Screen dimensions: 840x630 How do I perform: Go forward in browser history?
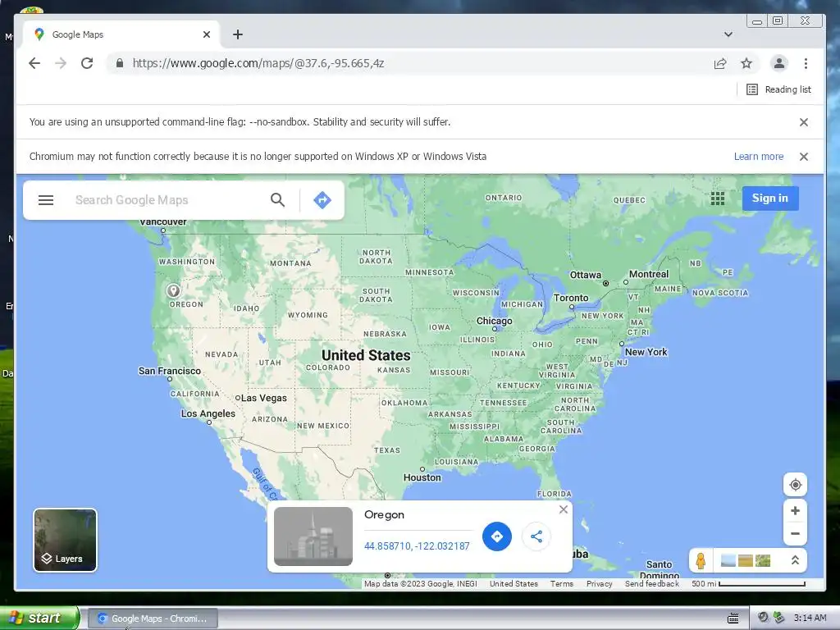(x=61, y=63)
